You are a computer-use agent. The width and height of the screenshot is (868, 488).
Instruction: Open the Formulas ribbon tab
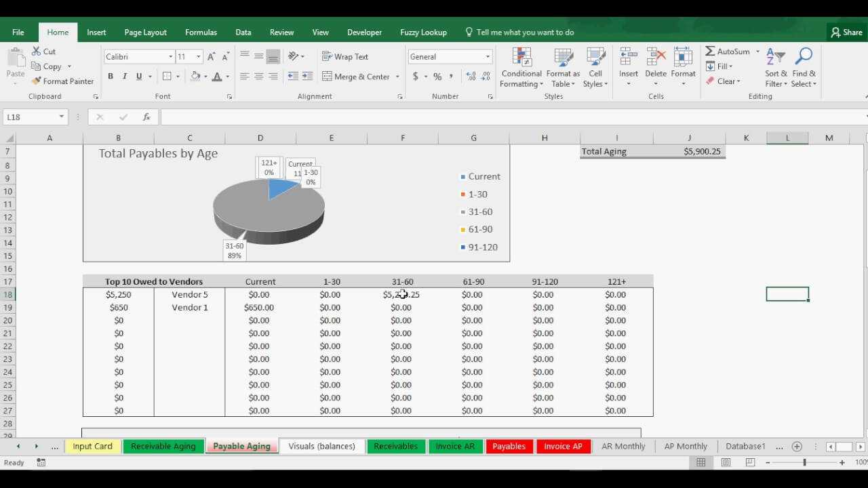click(x=201, y=33)
